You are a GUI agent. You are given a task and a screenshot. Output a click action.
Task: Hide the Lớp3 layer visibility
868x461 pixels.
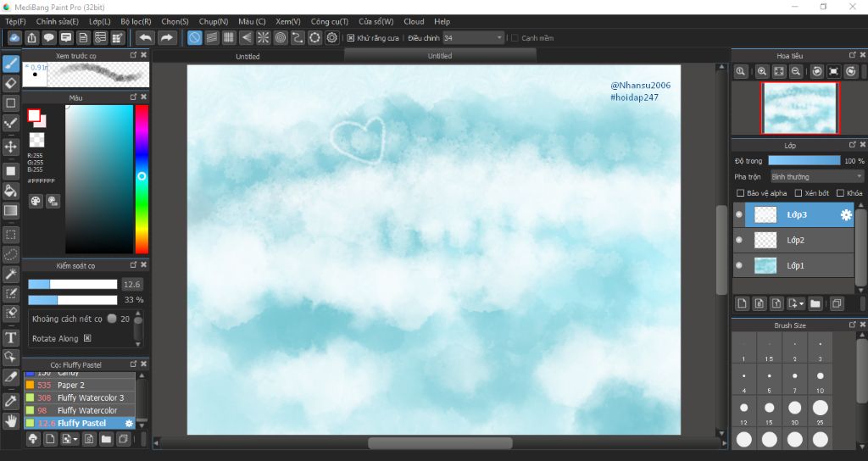[739, 214]
